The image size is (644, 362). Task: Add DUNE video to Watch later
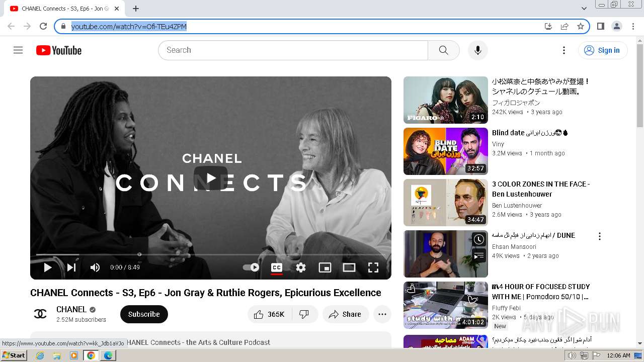point(479,239)
